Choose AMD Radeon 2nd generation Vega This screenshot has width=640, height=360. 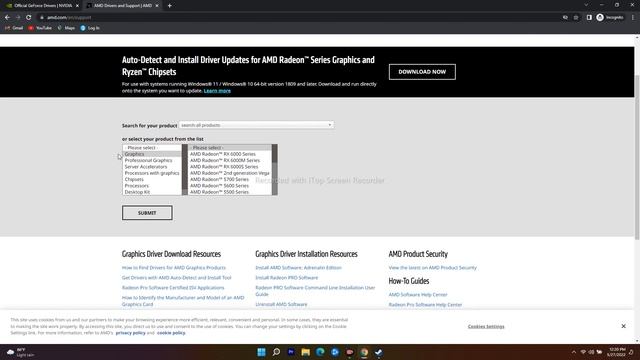[x=230, y=173]
